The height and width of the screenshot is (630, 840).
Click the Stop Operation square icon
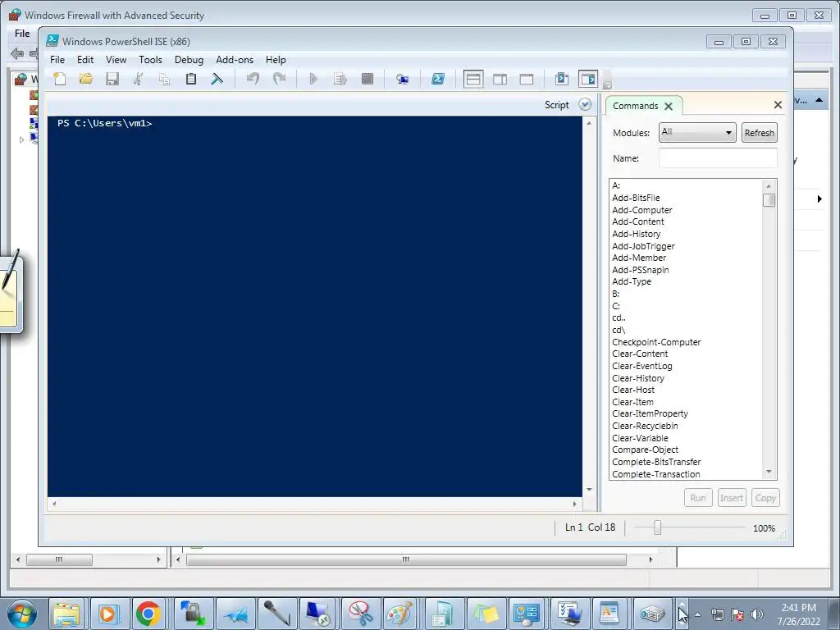point(367,80)
